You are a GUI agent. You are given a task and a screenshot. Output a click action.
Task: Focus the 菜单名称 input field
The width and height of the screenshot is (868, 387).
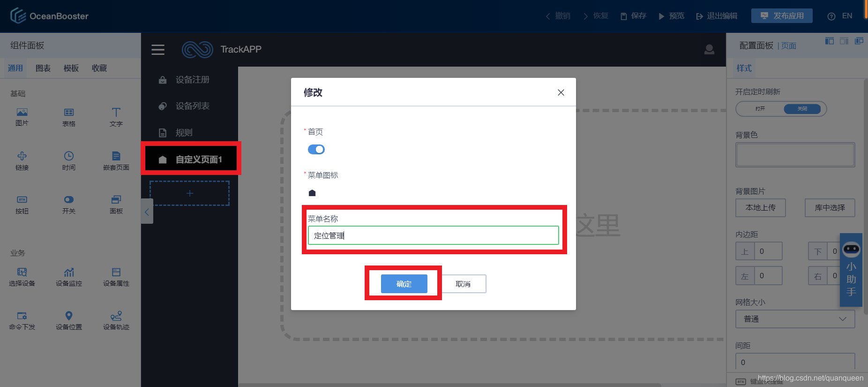point(434,235)
